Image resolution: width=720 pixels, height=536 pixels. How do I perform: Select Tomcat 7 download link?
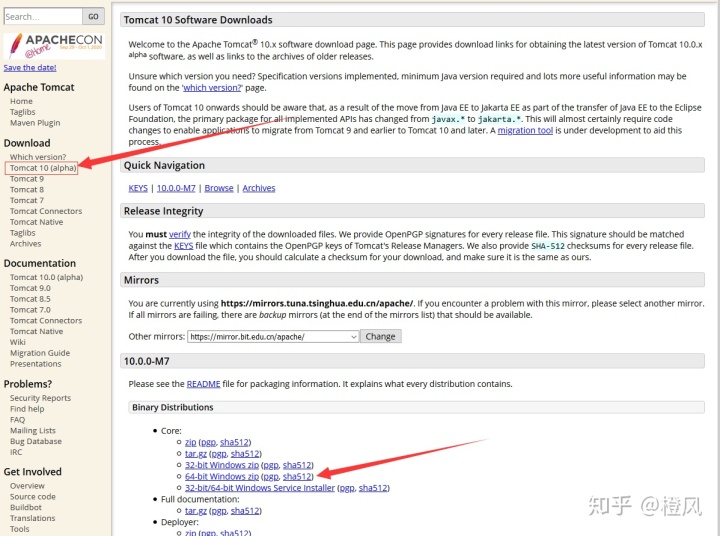27,200
